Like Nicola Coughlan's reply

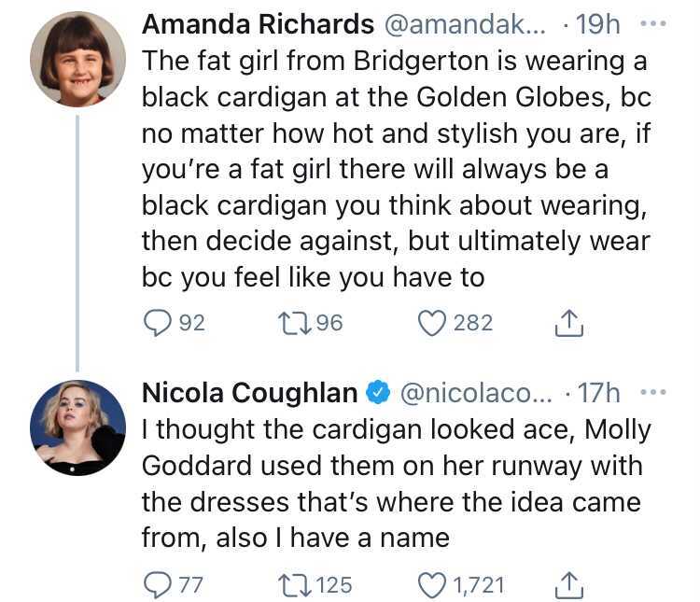pyautogui.click(x=430, y=585)
